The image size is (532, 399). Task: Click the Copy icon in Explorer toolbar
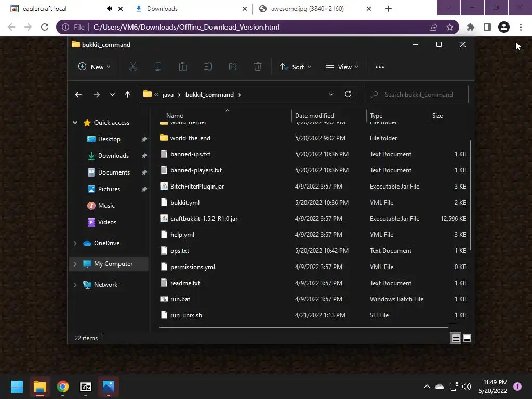click(158, 67)
